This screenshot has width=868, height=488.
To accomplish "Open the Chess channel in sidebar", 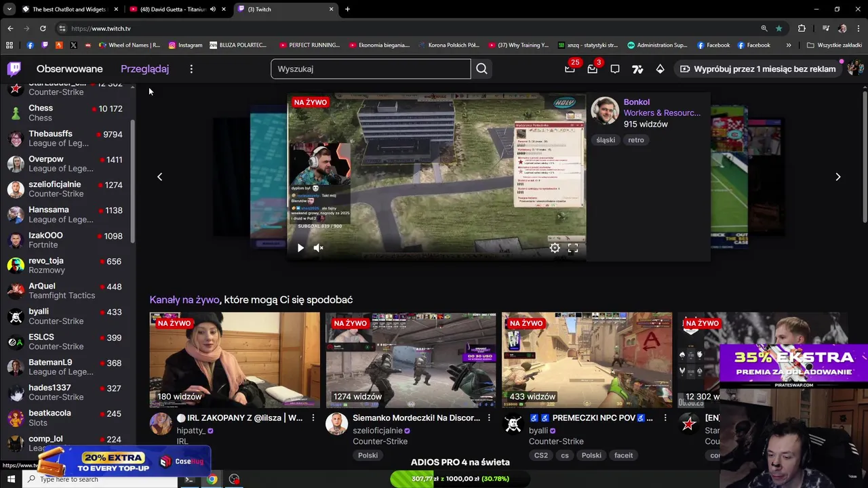I will point(68,113).
